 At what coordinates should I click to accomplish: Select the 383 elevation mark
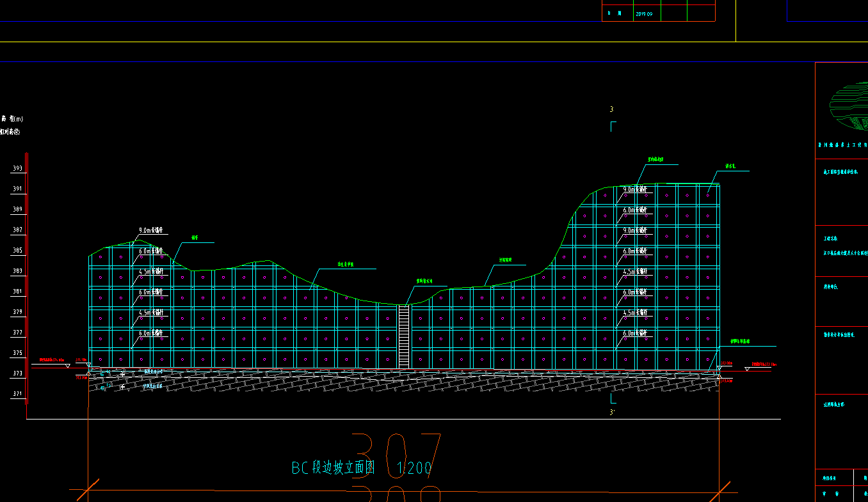[x=17, y=271]
